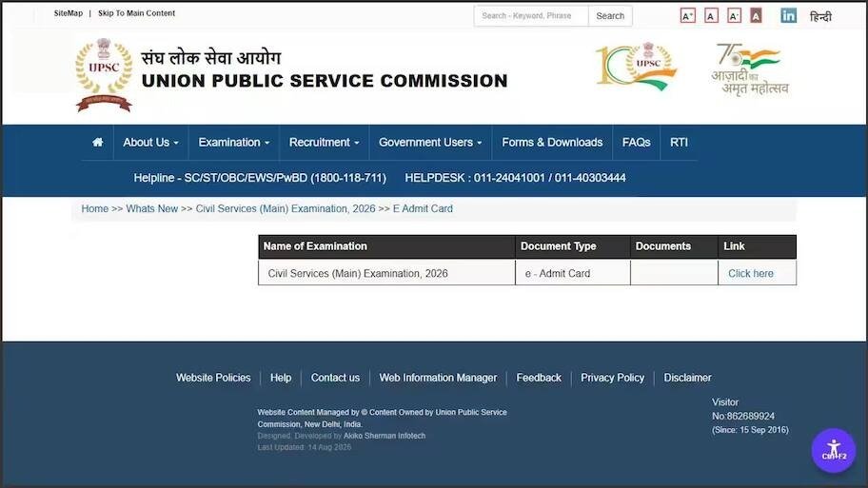Open the FAQs menu item

coord(636,142)
